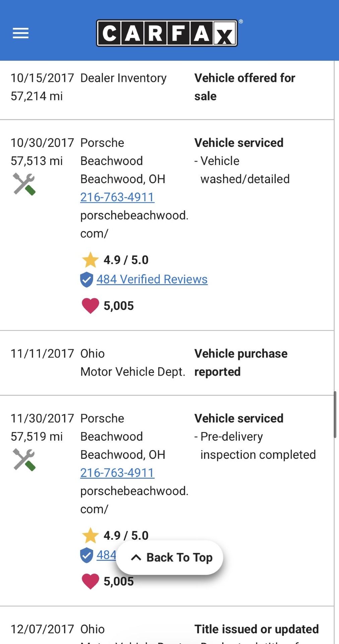This screenshot has height=644, width=339.
Task: Click gold star rating in 10/30/2017 entry
Action: tap(90, 260)
